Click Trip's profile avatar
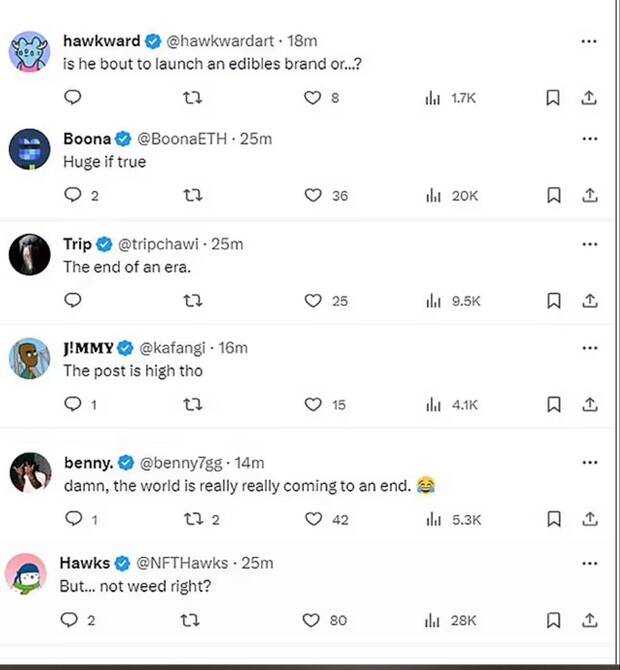Viewport: 620px width, 670px height. [30, 254]
